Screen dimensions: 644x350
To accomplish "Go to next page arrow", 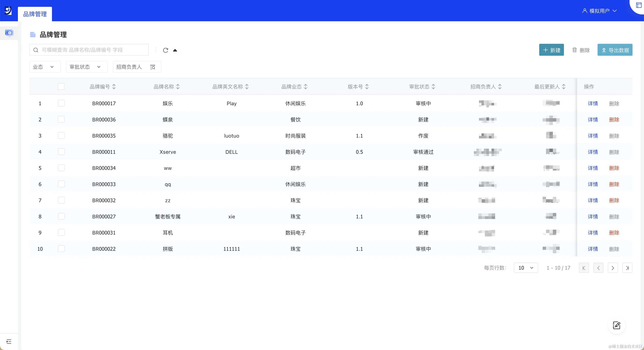I will (x=612, y=268).
